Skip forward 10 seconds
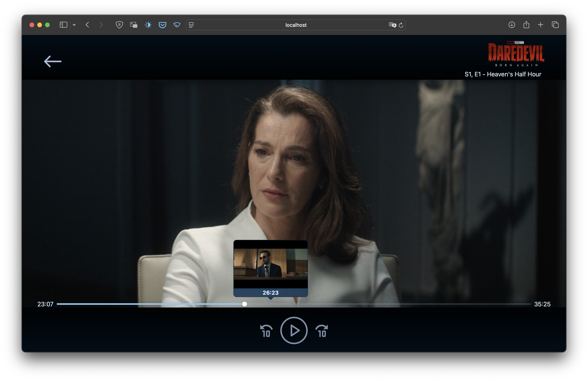Screen dimensions: 588x381 click(x=322, y=331)
